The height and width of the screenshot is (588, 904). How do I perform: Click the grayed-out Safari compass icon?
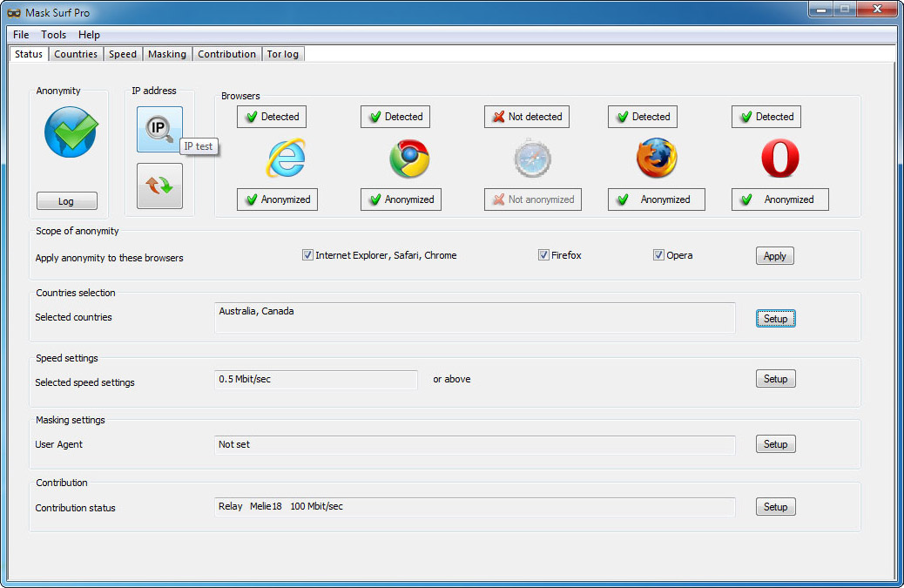532,159
